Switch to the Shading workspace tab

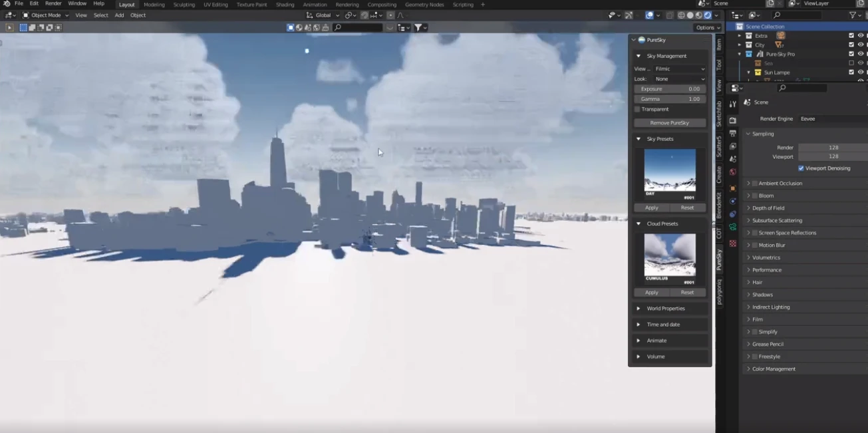(285, 5)
